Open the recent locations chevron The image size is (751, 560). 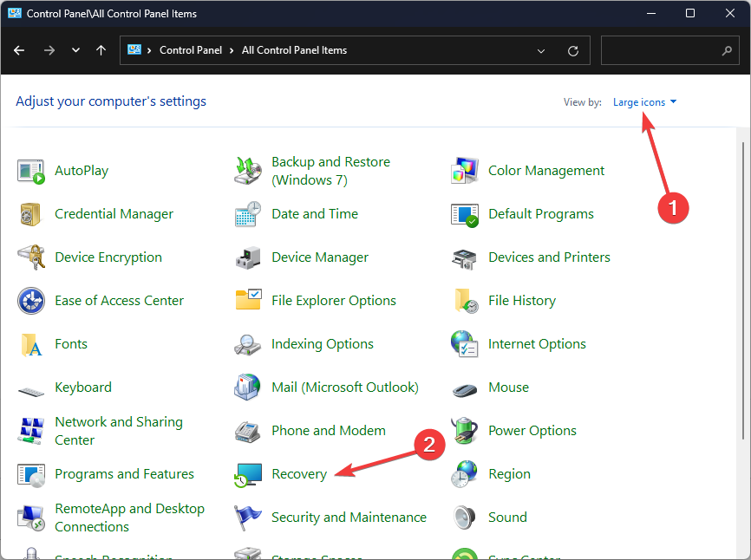point(75,50)
